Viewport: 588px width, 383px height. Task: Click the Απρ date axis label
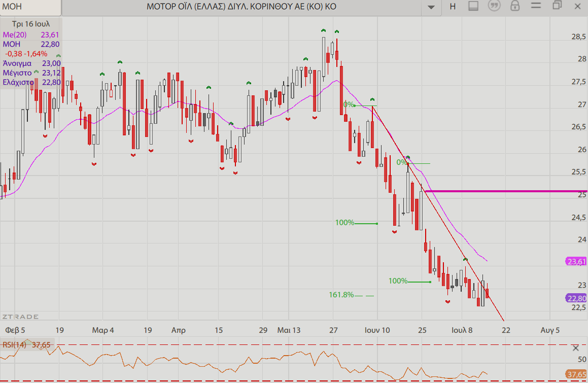click(x=179, y=330)
